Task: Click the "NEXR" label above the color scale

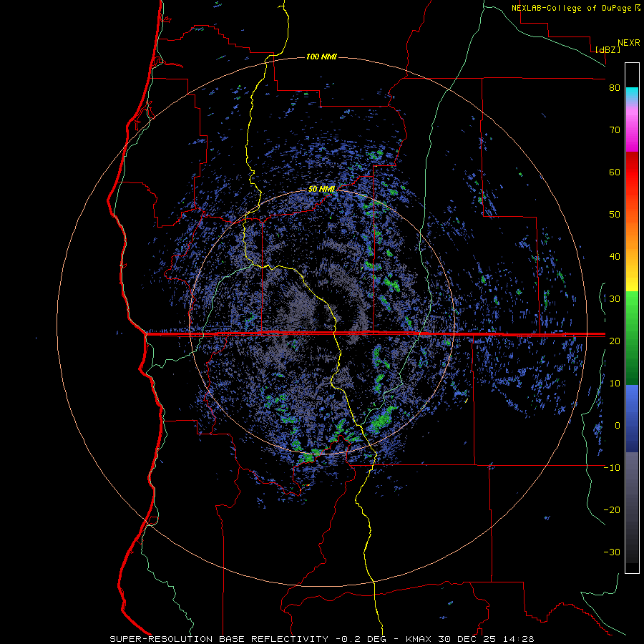Action: coord(628,43)
